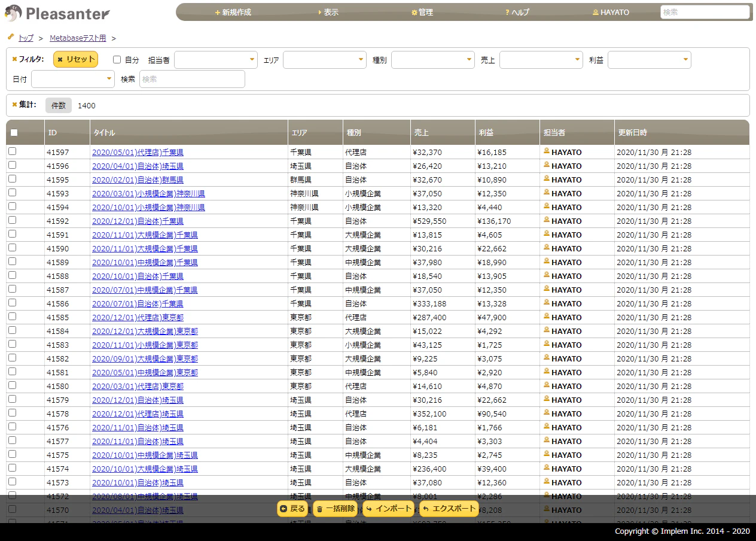756x541 pixels.
Task: Toggle the select-all header checkbox
Action: (x=14, y=133)
